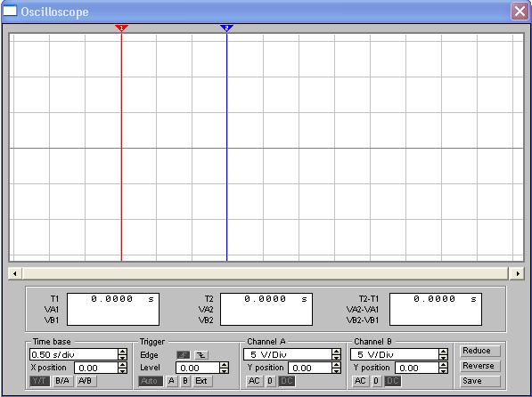Click the rising edge trigger icon
Screen dimensions: 532x397
click(184, 355)
